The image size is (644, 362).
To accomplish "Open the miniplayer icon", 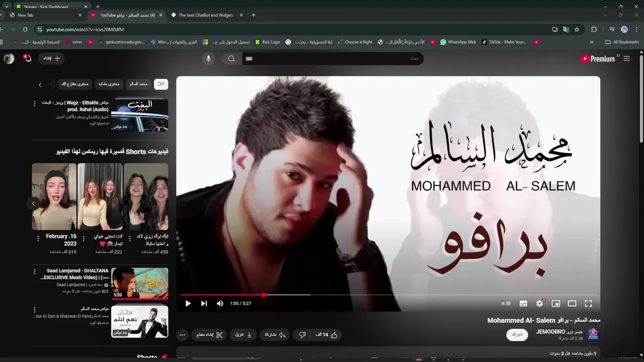I will [x=556, y=303].
